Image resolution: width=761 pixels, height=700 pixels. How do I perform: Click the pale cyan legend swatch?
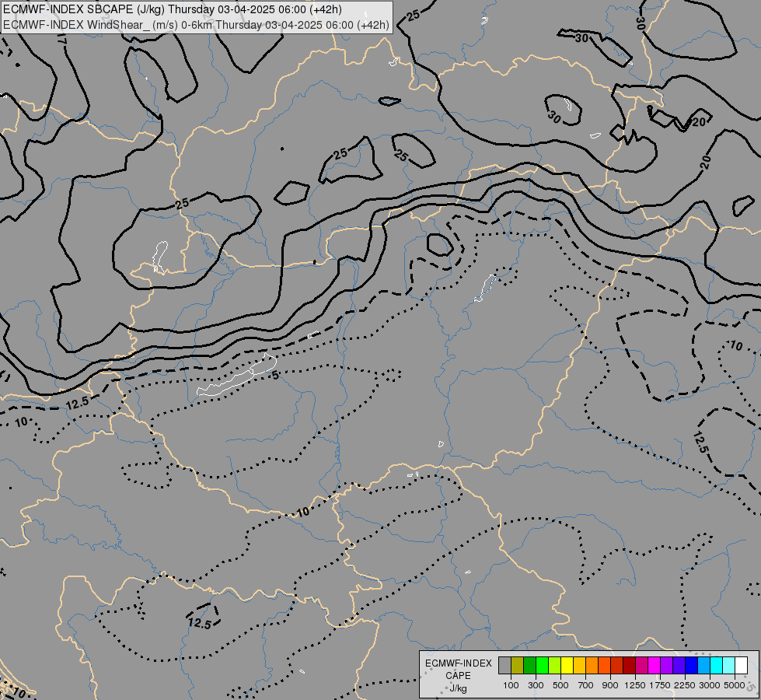coord(728,666)
